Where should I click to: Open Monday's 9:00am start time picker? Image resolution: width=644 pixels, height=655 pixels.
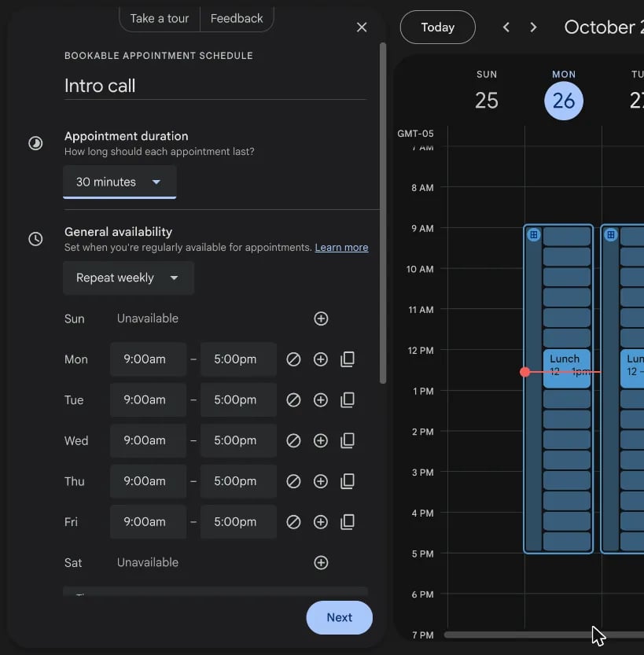(x=149, y=359)
